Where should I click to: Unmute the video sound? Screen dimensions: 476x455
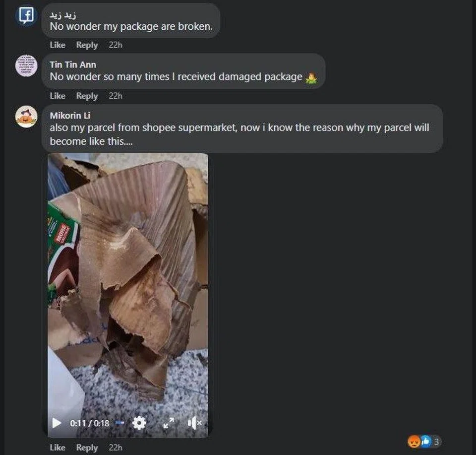pyautogui.click(x=194, y=423)
